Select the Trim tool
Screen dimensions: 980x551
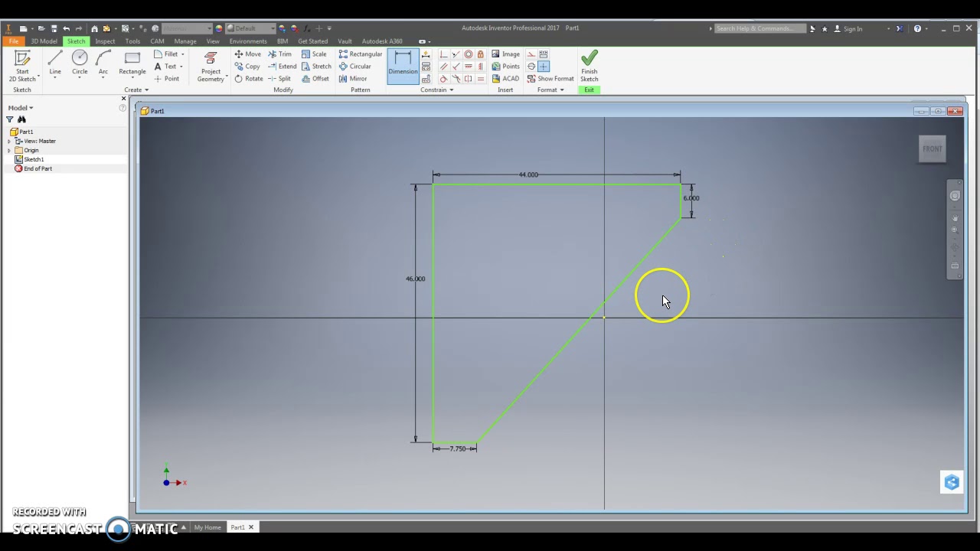pos(279,54)
